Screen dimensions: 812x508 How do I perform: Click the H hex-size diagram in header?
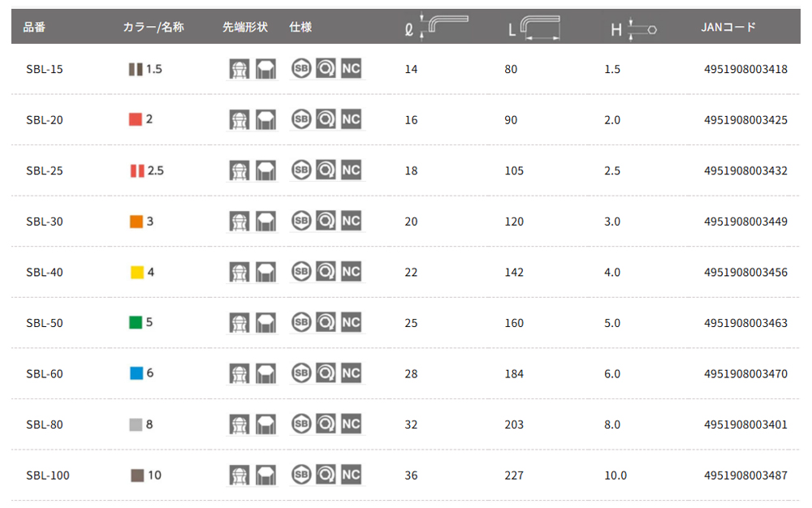(634, 29)
